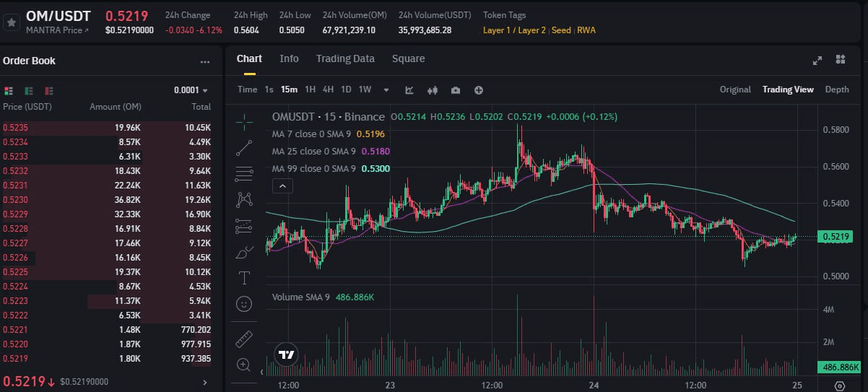Image resolution: width=868 pixels, height=392 pixels.
Task: Show sell orders only view
Action: 49,91
